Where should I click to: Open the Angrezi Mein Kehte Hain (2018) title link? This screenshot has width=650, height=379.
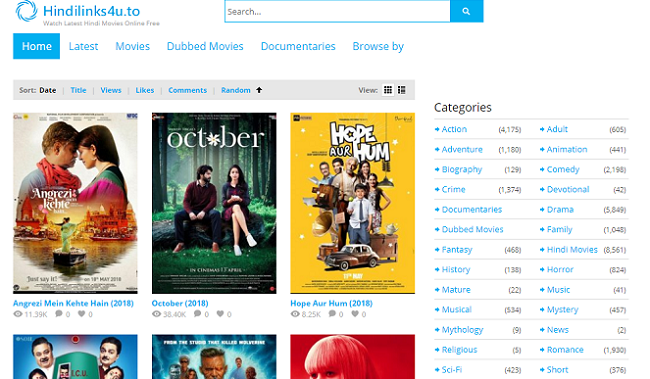[x=73, y=303]
